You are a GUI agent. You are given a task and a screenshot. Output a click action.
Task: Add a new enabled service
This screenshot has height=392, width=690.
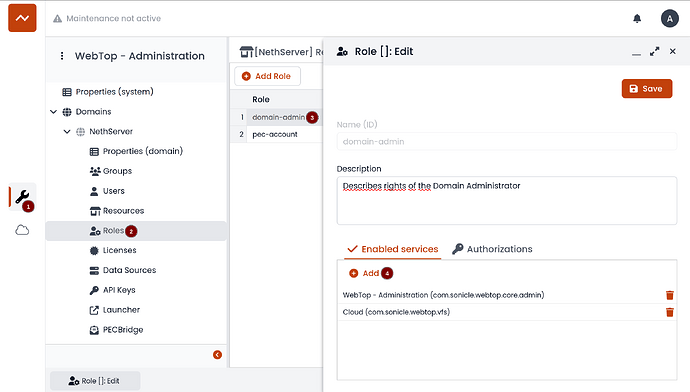click(364, 273)
